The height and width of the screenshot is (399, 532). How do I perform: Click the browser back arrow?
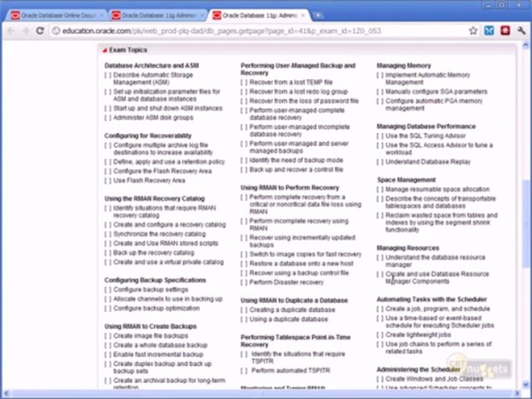(11, 31)
